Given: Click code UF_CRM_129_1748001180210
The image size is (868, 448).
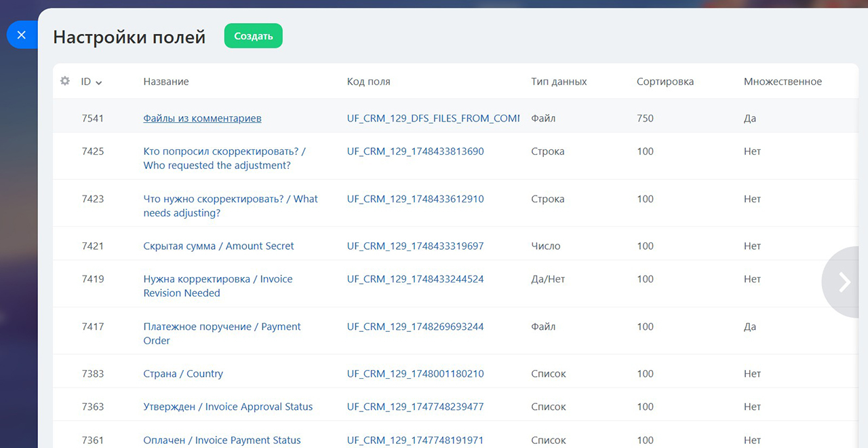Looking at the screenshot, I should tap(415, 373).
